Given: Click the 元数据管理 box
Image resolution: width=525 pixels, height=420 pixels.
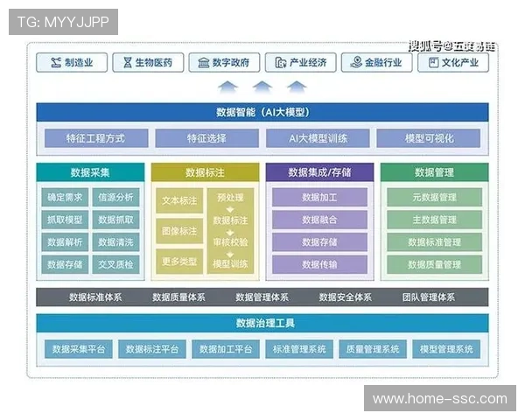Looking at the screenshot, I should tap(435, 197).
